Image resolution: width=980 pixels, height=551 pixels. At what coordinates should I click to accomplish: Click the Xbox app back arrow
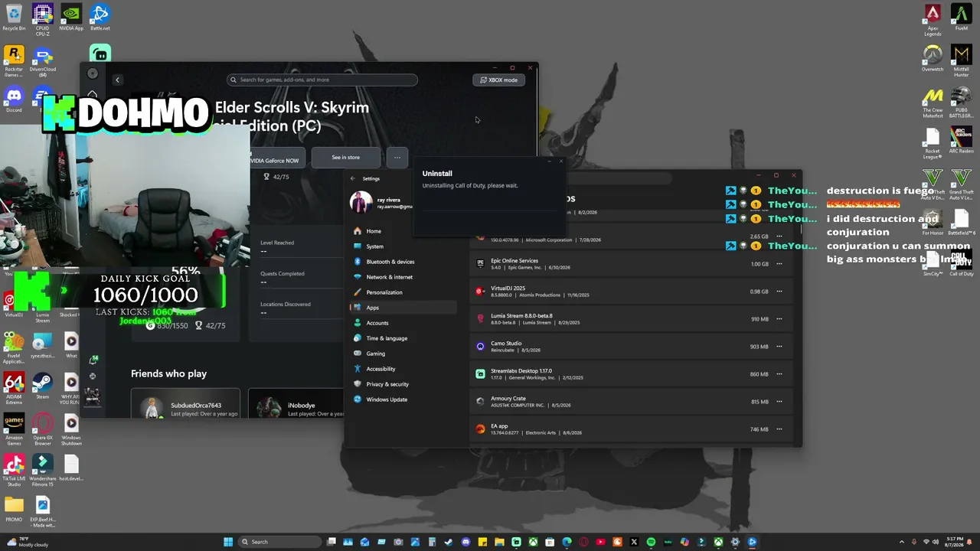pyautogui.click(x=117, y=80)
